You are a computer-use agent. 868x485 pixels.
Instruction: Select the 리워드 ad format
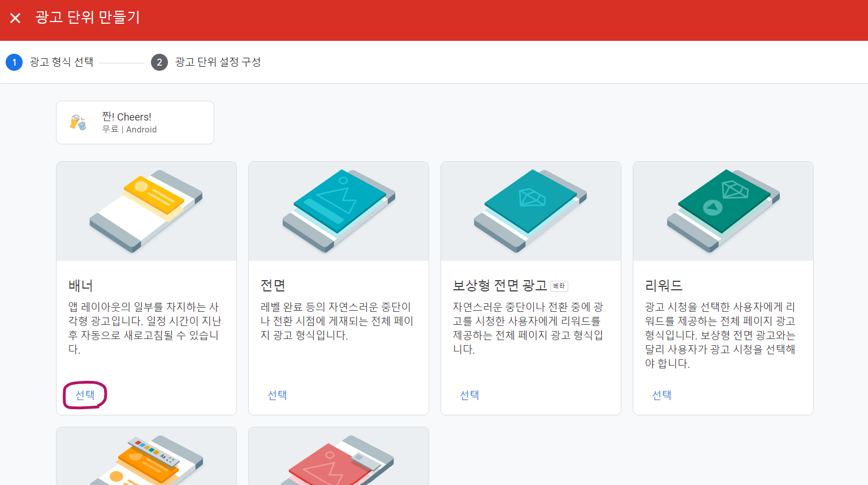662,395
